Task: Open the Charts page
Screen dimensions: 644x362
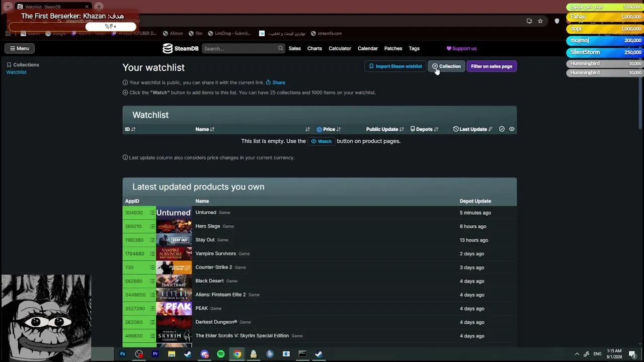Action: 314,48
